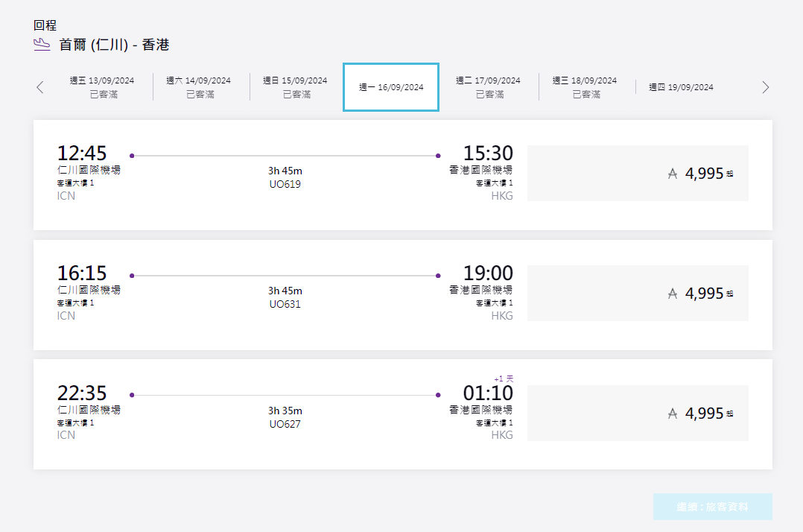Click the currency icon beside flight UO631's price
803x532 pixels.
pos(671,293)
